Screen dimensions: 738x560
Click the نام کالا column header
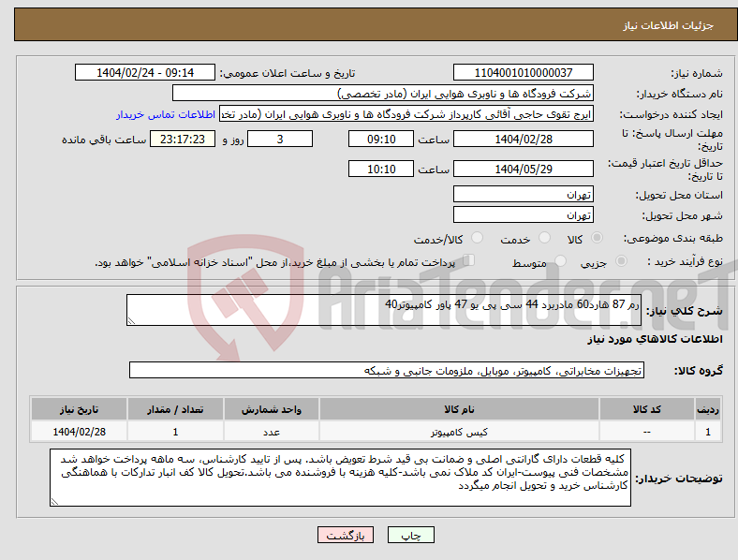click(459, 409)
